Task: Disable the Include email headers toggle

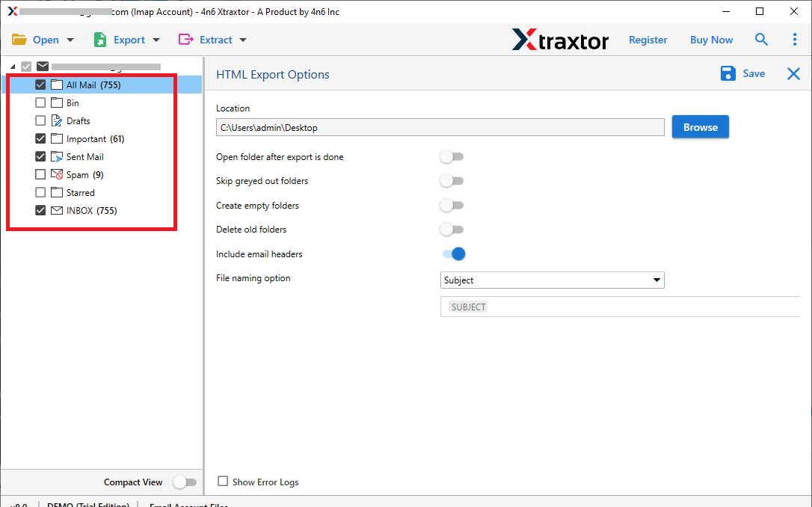Action: [x=452, y=254]
